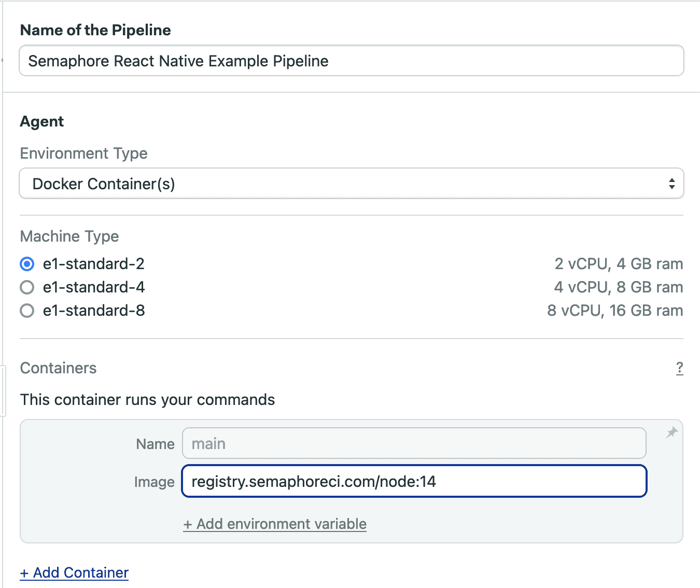700x588 pixels.
Task: Click the text This container runs your commands
Action: click(147, 399)
